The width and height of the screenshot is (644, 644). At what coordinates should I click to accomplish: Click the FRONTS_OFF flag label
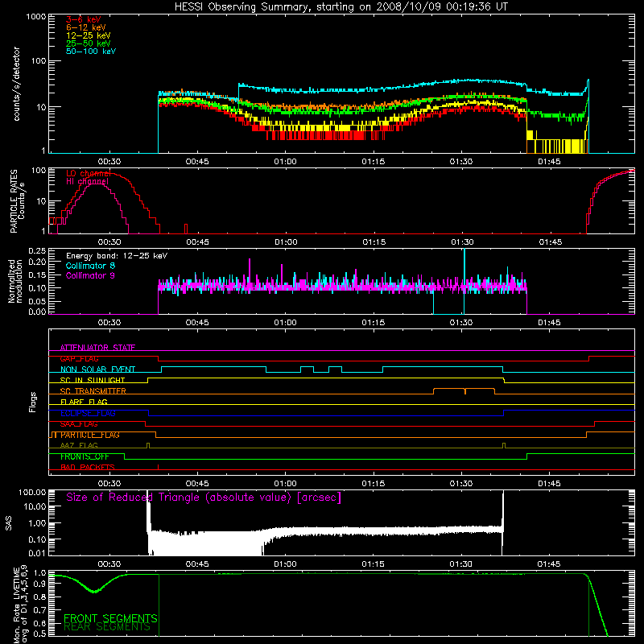pyautogui.click(x=85, y=456)
